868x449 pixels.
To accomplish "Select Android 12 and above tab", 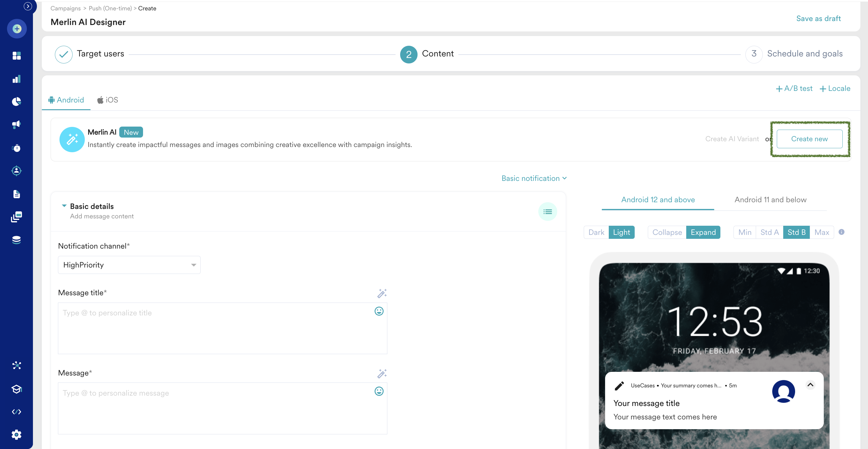I will coord(658,199).
